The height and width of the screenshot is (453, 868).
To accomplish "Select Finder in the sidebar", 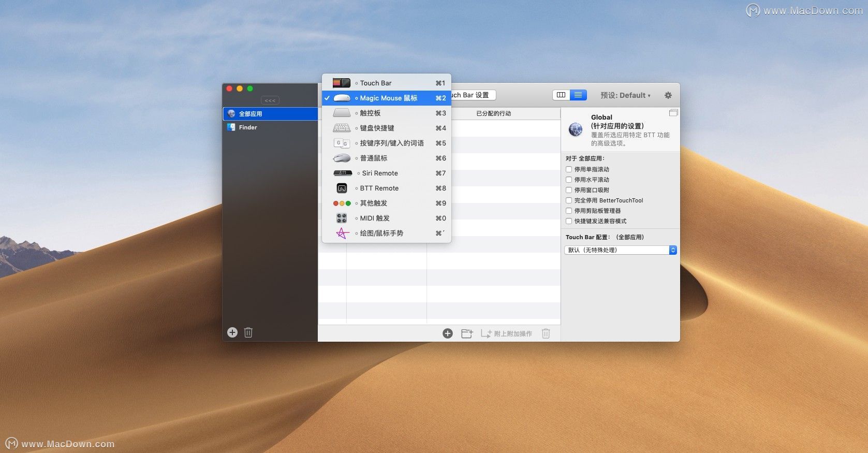I will 270,127.
